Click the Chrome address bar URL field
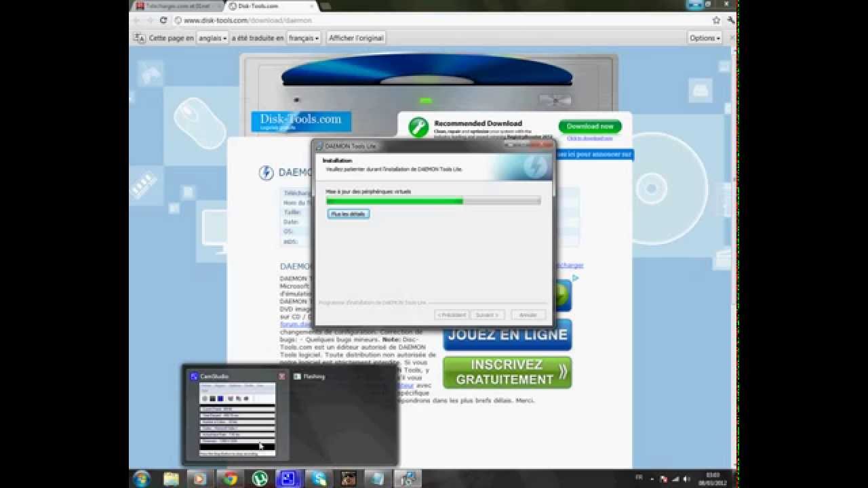The image size is (868, 488). click(x=441, y=20)
